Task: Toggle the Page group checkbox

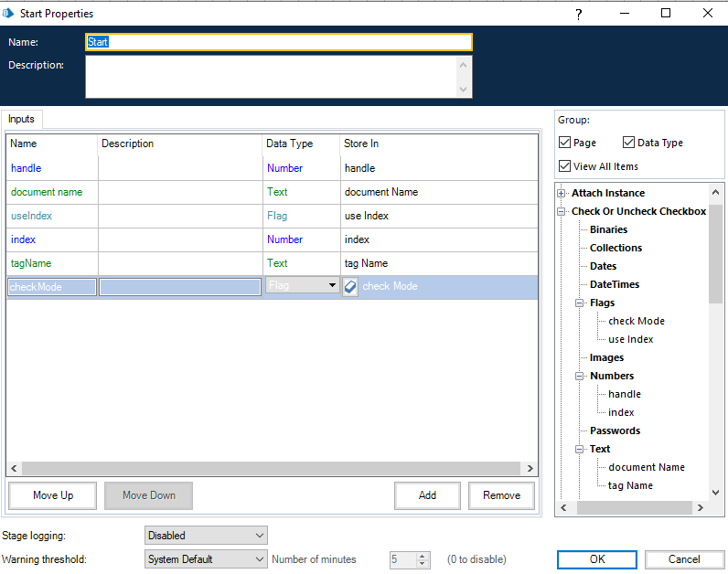Action: (565, 143)
